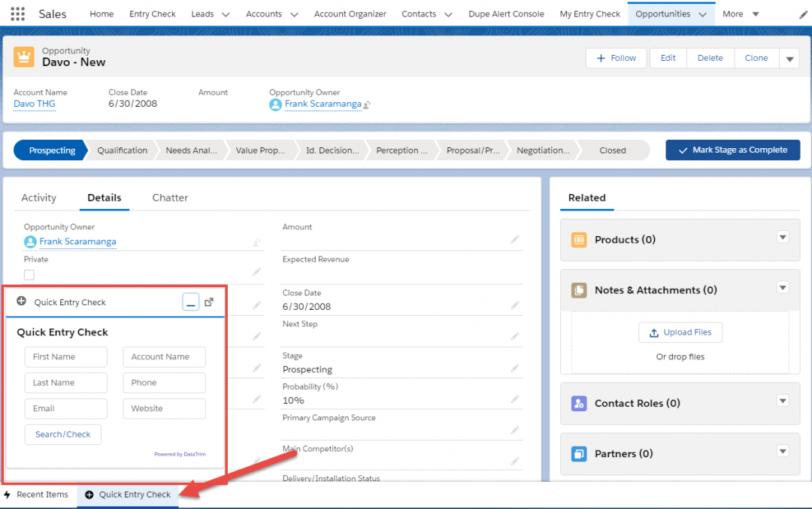The image size is (812, 509).
Task: Toggle Follow for this opportunity
Action: (616, 58)
